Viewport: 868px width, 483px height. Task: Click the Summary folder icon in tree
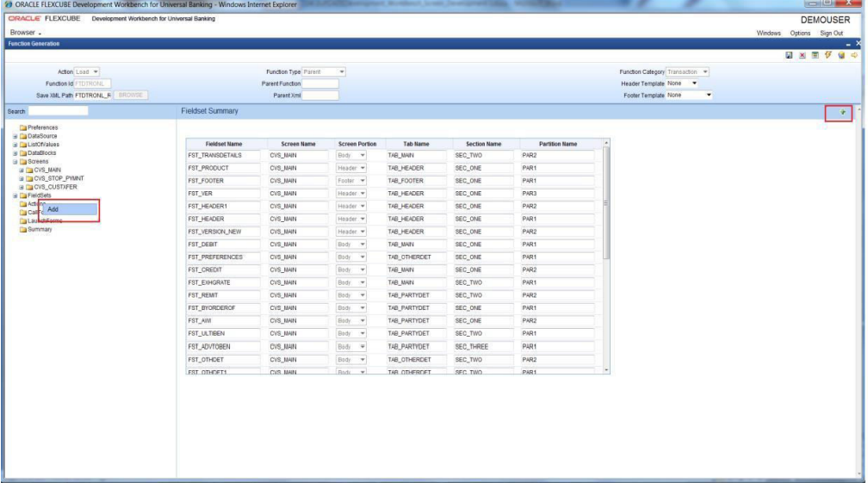pos(23,230)
